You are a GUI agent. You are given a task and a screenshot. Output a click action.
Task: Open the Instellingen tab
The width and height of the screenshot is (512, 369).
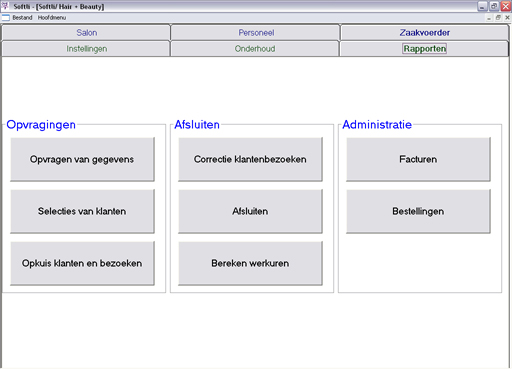[x=86, y=49]
